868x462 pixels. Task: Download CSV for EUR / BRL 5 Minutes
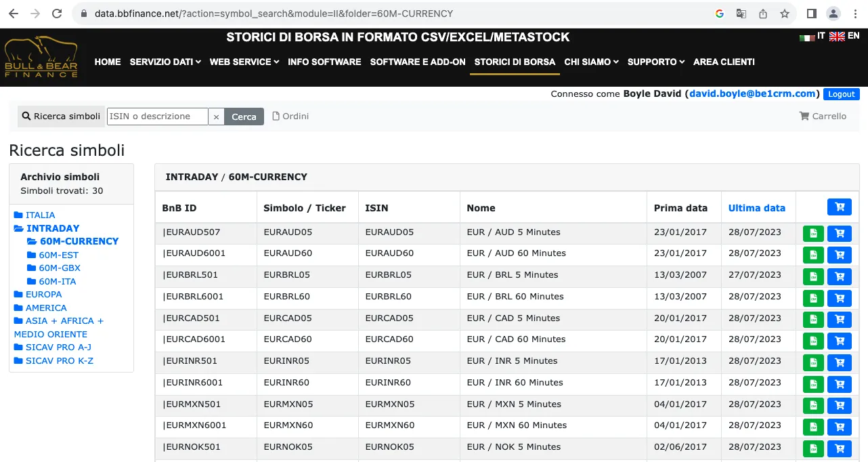pyautogui.click(x=813, y=277)
